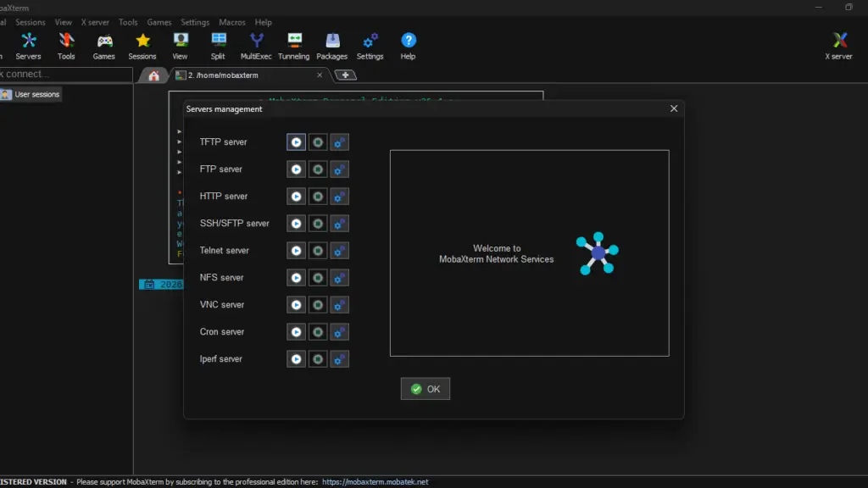Open the Help menu

pyautogui.click(x=264, y=22)
